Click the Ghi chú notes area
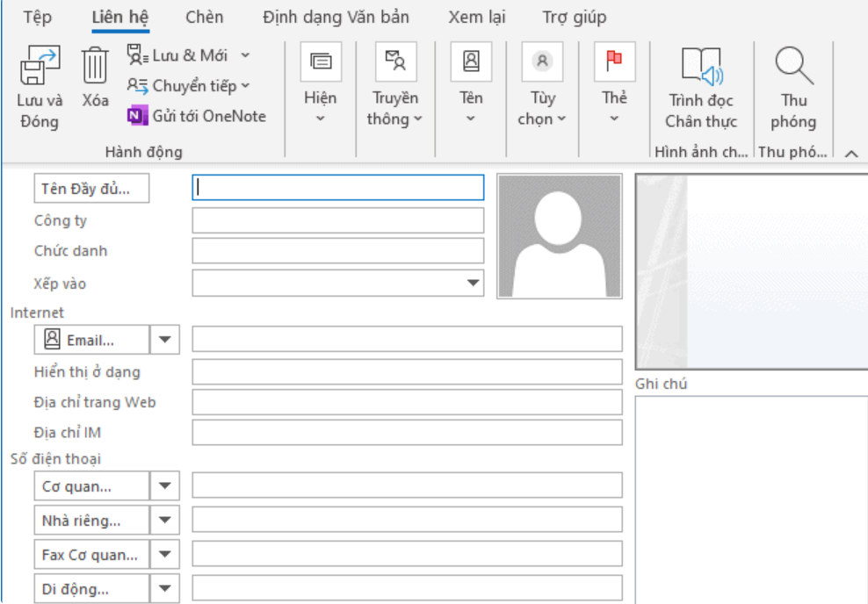Image resolution: width=868 pixels, height=604 pixels. click(752, 500)
